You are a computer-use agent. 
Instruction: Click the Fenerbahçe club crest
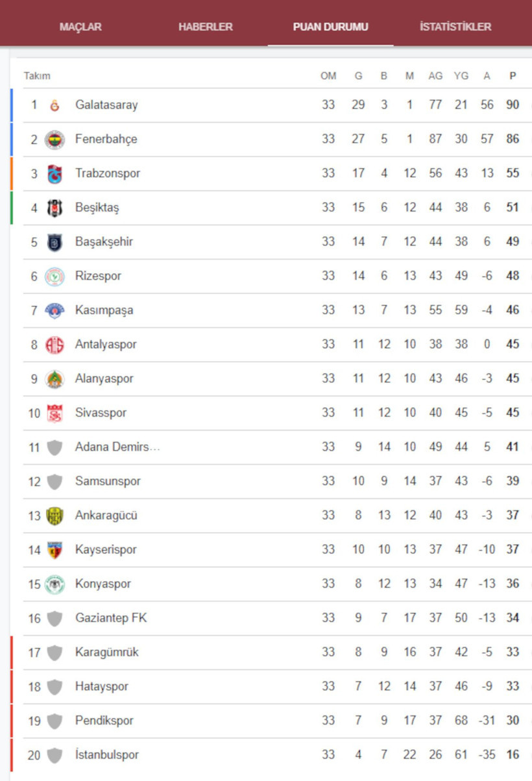[x=54, y=140]
